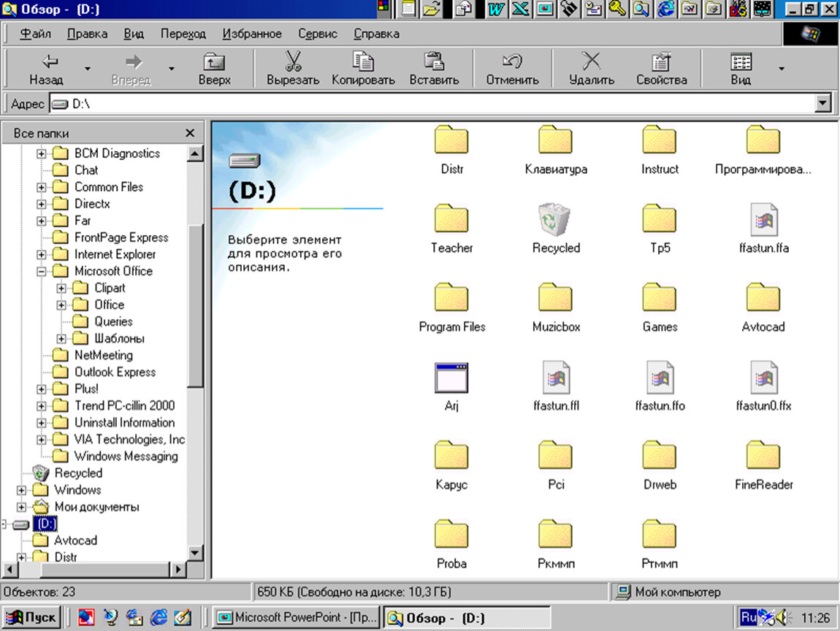Expand the Windows folder tree node

21,490
